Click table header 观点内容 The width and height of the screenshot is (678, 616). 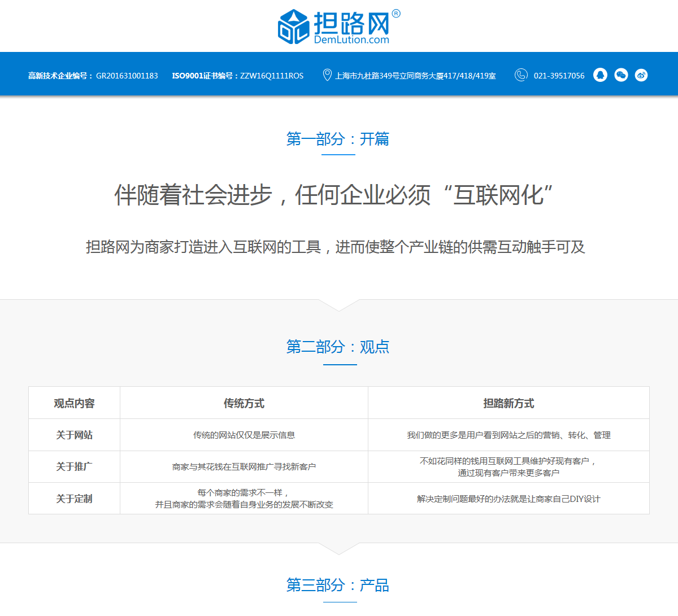pyautogui.click(x=74, y=403)
